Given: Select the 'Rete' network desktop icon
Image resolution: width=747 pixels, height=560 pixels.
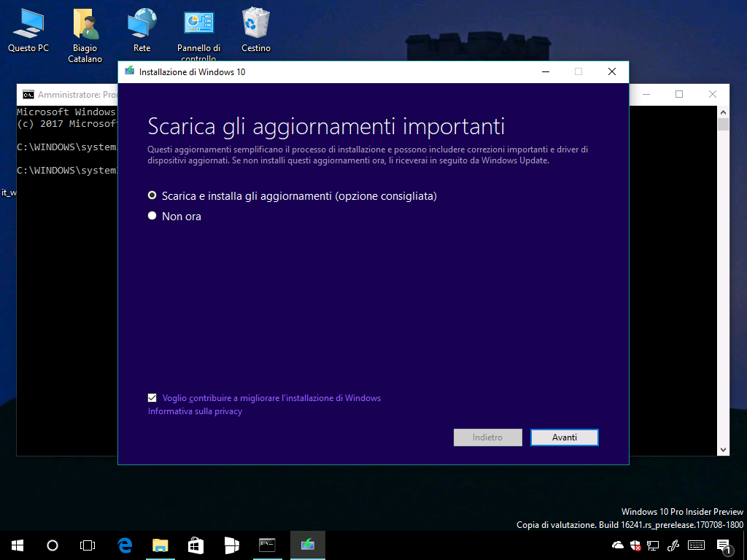Looking at the screenshot, I should click(142, 29).
